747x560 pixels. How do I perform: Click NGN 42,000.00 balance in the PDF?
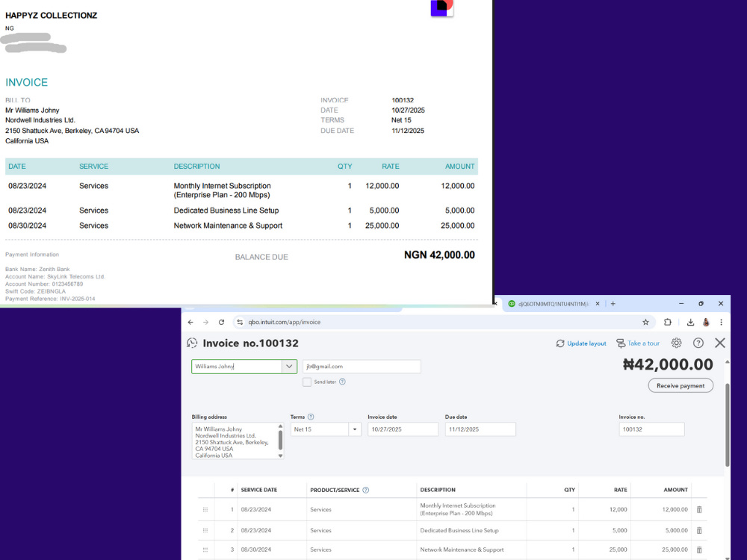[439, 255]
